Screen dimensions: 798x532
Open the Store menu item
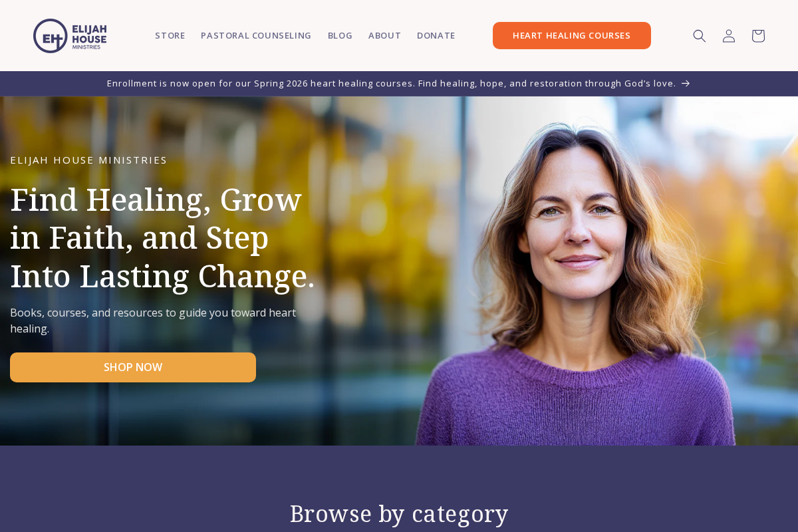(170, 36)
